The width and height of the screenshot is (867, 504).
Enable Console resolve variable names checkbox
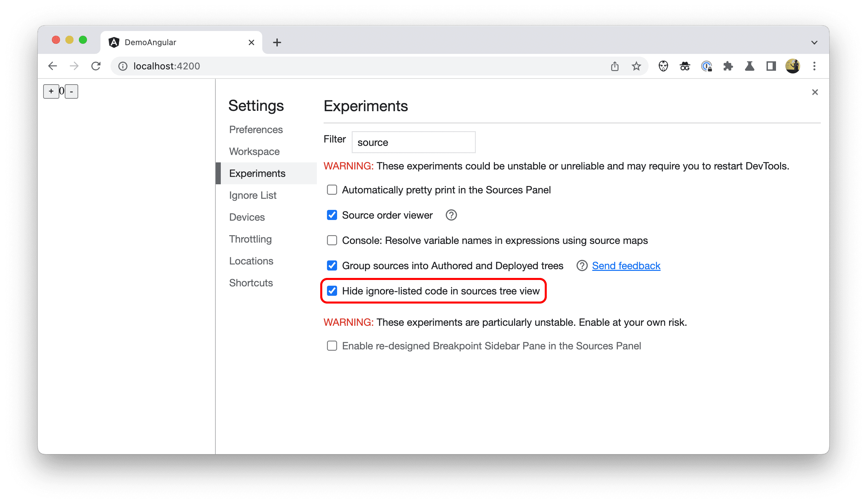(332, 240)
